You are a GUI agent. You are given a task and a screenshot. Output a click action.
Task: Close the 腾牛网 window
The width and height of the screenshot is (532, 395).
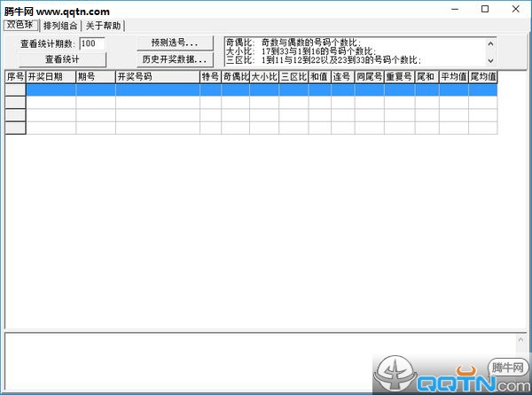[516, 9]
